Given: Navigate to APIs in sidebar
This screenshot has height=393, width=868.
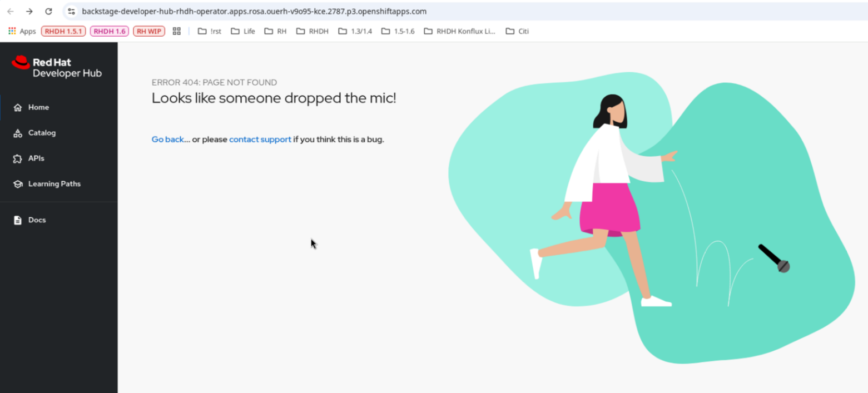Looking at the screenshot, I should (58, 158).
